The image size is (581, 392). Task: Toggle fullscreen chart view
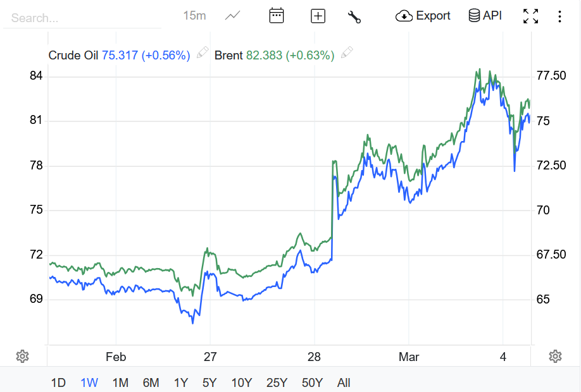531,16
